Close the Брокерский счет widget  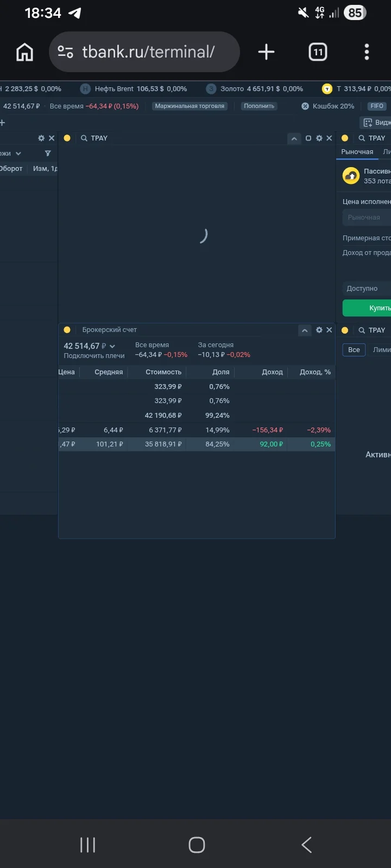click(x=329, y=330)
